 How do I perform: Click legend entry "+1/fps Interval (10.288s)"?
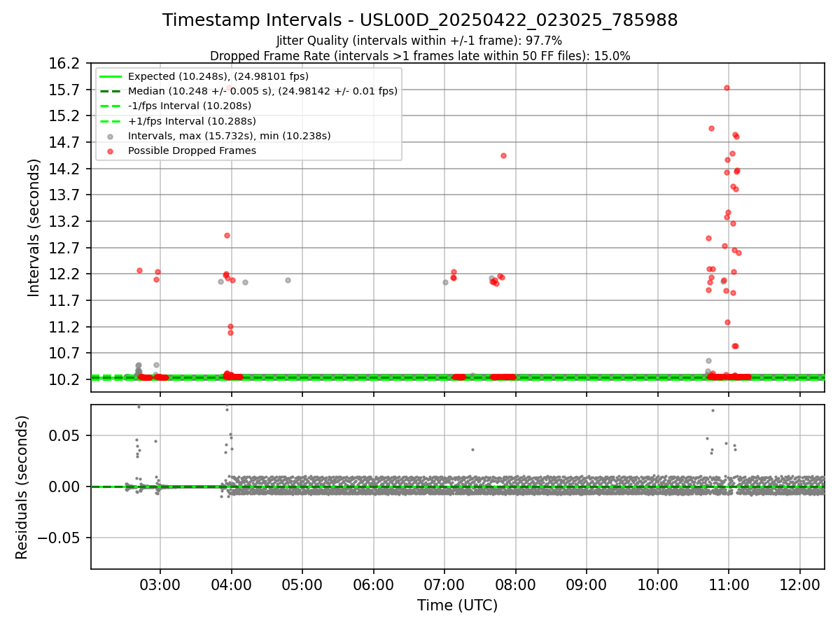[x=191, y=121]
